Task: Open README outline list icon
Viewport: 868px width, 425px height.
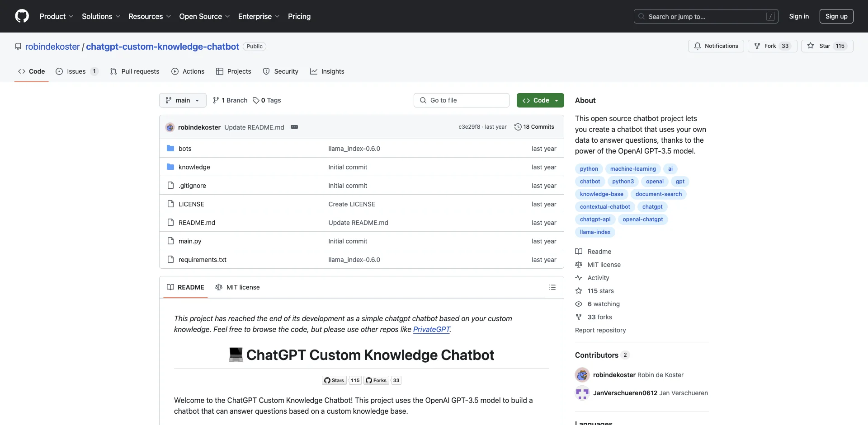Action: tap(552, 287)
